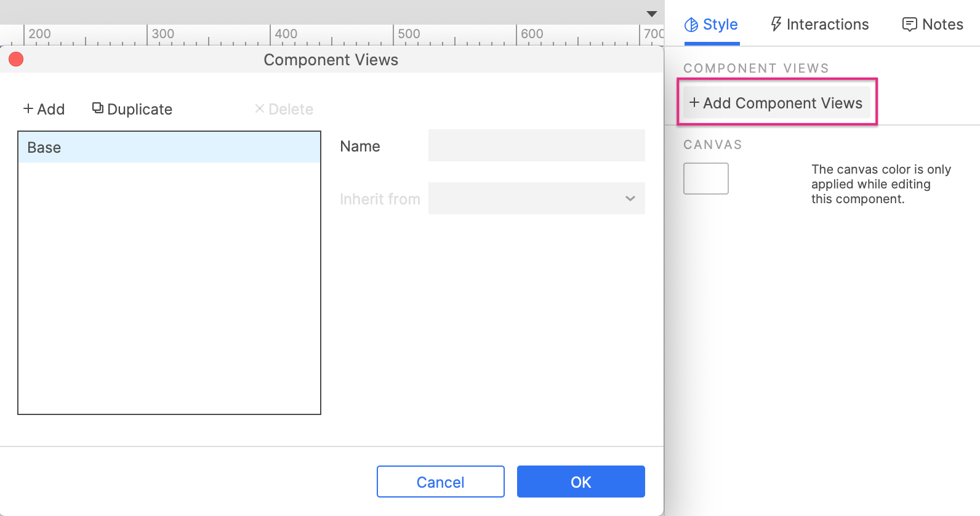The image size is (980, 516).
Task: Click the Notes speech bubble icon
Action: [x=909, y=25]
